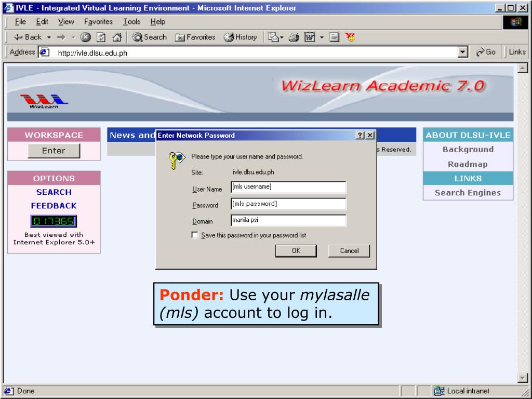
Task: Open the Tools menu
Action: tap(131, 22)
